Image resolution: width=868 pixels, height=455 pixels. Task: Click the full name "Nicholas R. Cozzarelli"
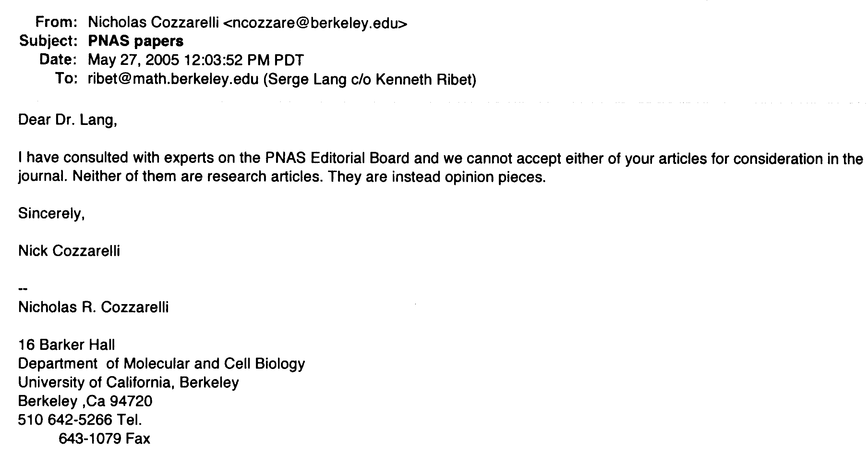click(93, 307)
